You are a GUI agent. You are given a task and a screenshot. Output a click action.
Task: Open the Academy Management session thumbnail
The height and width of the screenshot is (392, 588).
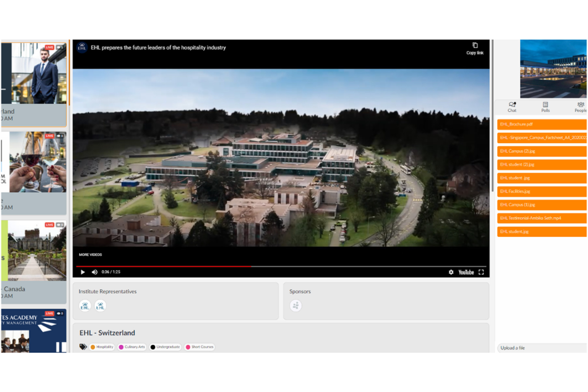(34, 331)
